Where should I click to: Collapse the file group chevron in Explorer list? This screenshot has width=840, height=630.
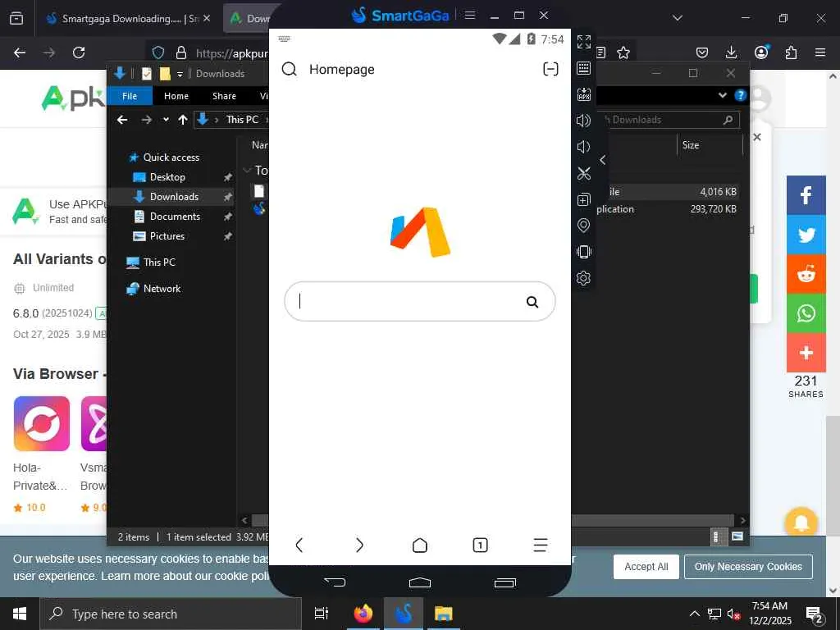click(x=247, y=171)
